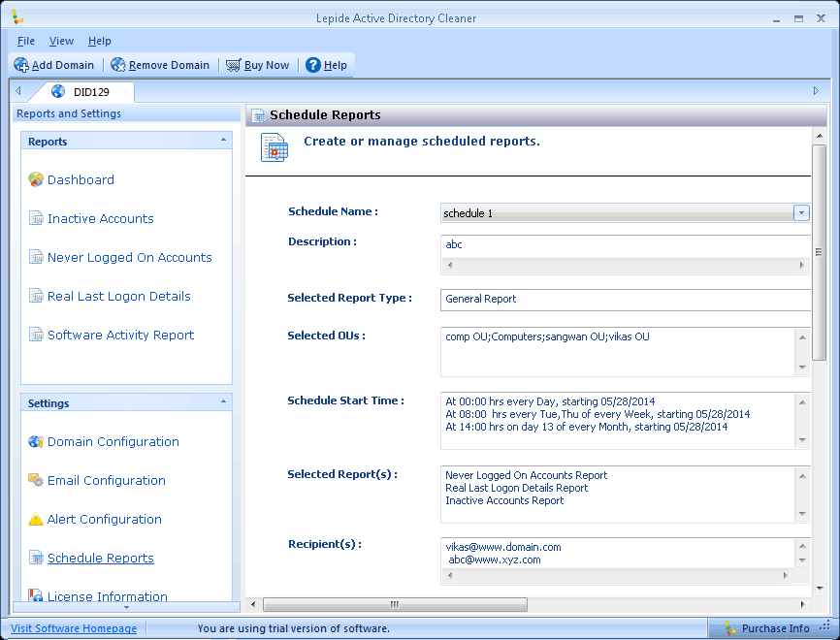The height and width of the screenshot is (640, 840).
Task: Click the sidebar bottom scroll-down arrow
Action: pyautogui.click(x=126, y=607)
